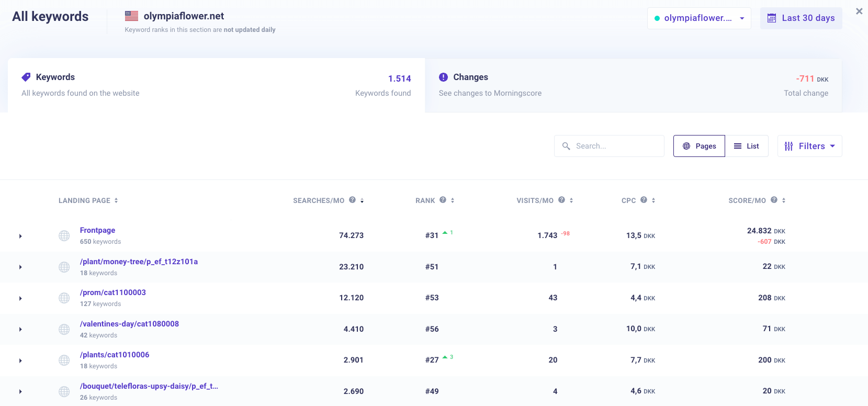The width and height of the screenshot is (868, 406).
Task: Click the Changes exclamation icon
Action: coord(443,77)
